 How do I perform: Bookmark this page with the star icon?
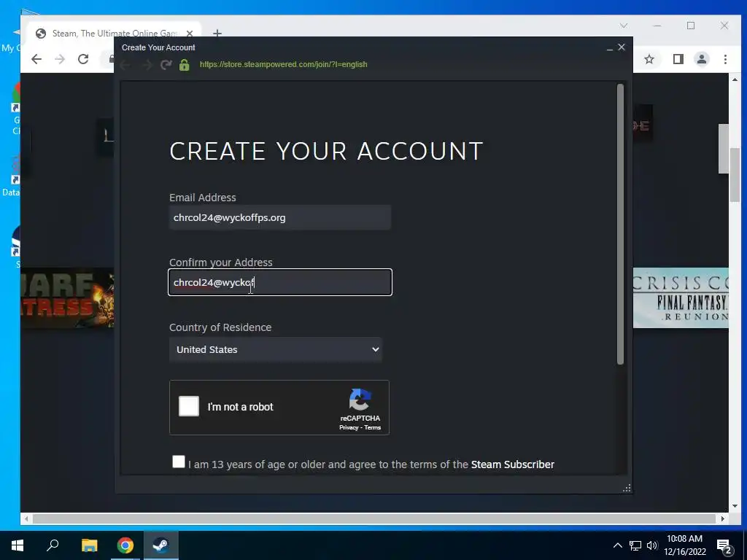649,59
